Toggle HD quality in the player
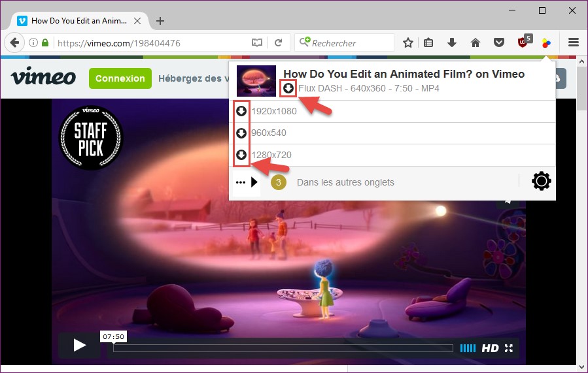The image size is (588, 373). click(490, 348)
